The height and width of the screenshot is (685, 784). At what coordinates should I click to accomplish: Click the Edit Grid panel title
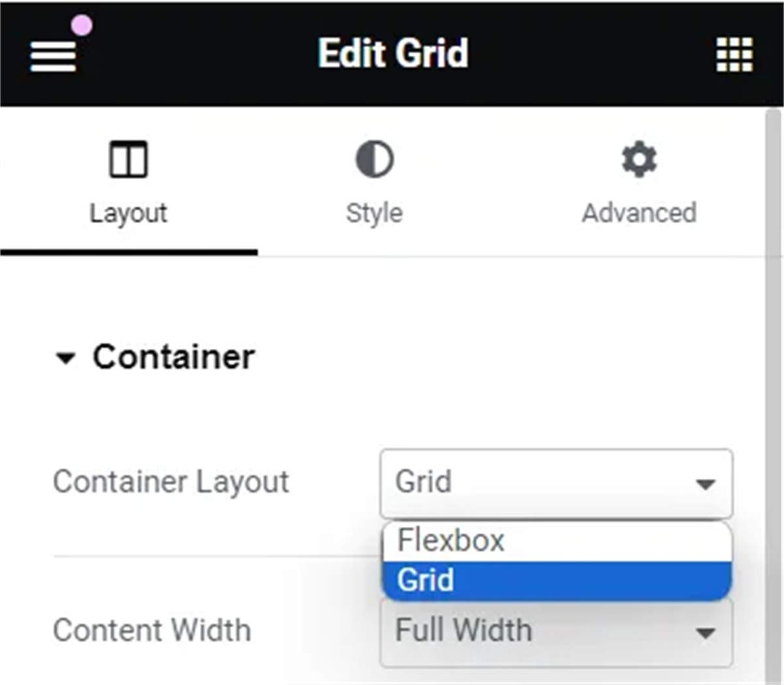(393, 53)
